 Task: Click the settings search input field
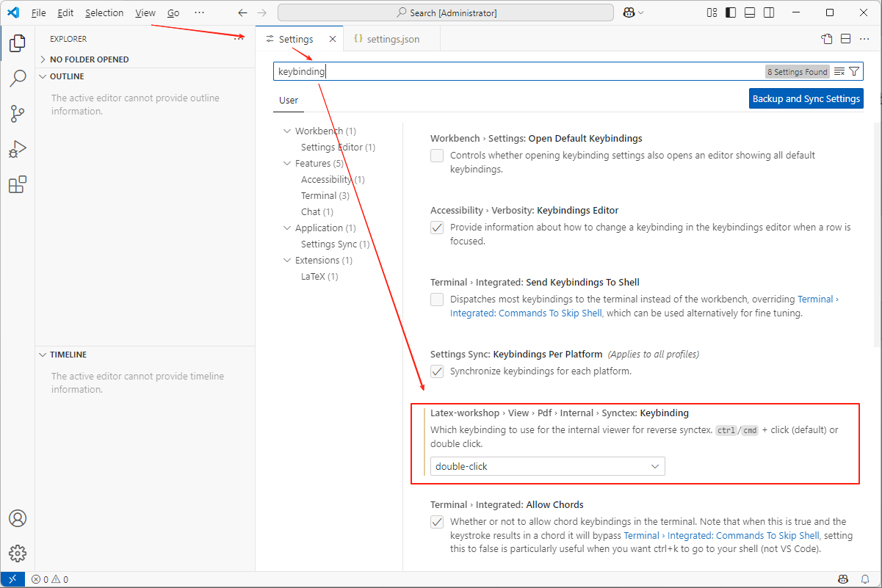point(514,71)
